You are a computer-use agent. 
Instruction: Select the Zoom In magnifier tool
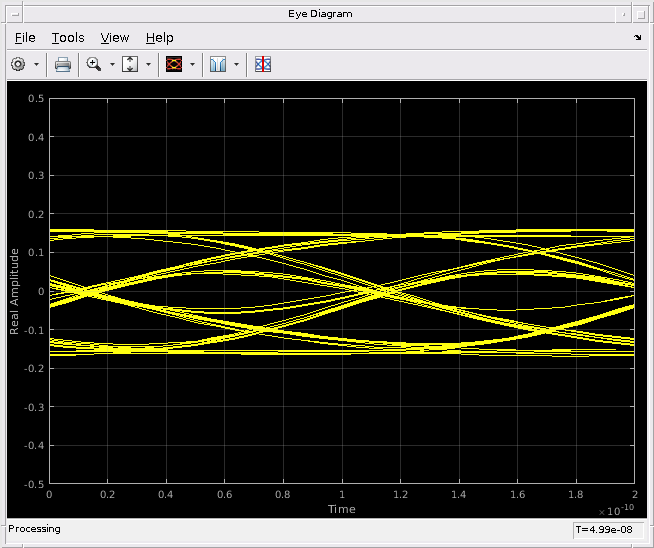[94, 64]
